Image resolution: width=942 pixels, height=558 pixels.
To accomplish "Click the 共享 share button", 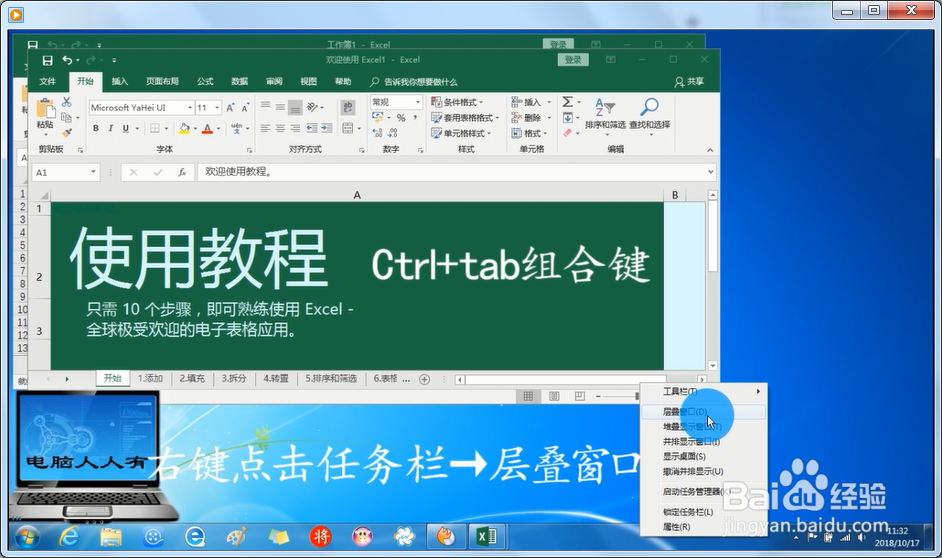I will [689, 82].
